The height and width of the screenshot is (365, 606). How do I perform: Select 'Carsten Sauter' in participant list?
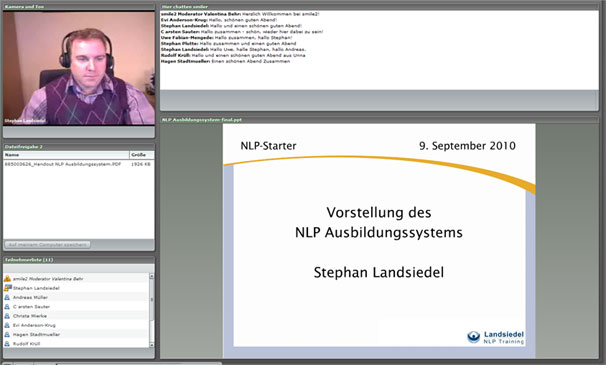tap(76, 307)
